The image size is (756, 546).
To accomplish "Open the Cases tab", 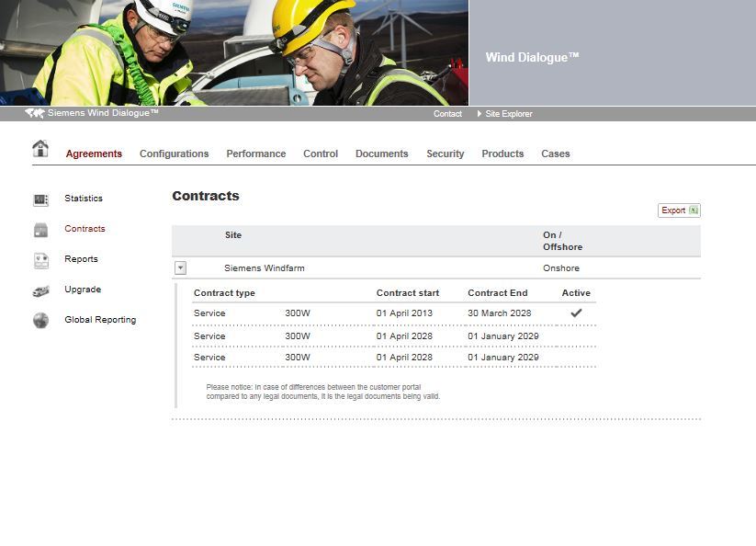I will (x=556, y=154).
